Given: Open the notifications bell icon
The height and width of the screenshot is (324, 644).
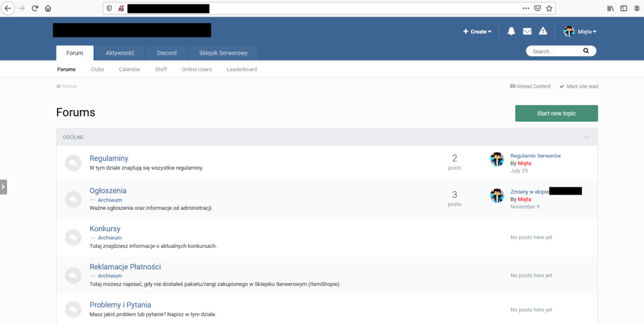Looking at the screenshot, I should (511, 31).
